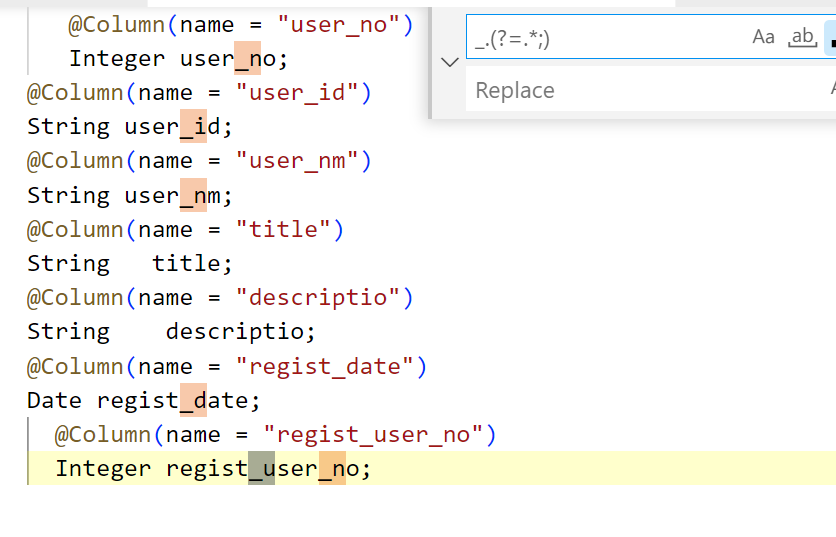836x537 pixels.
Task: Click the line 'String user_nm;'
Action: [x=130, y=195]
